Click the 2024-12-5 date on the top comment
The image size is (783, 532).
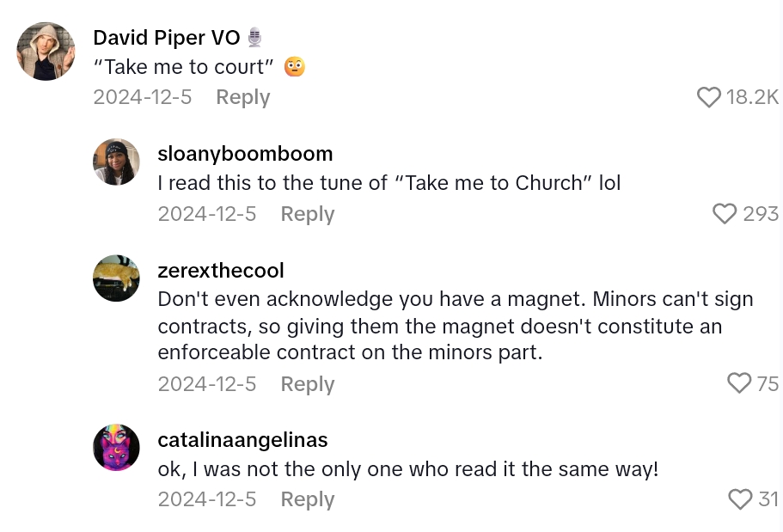142,97
